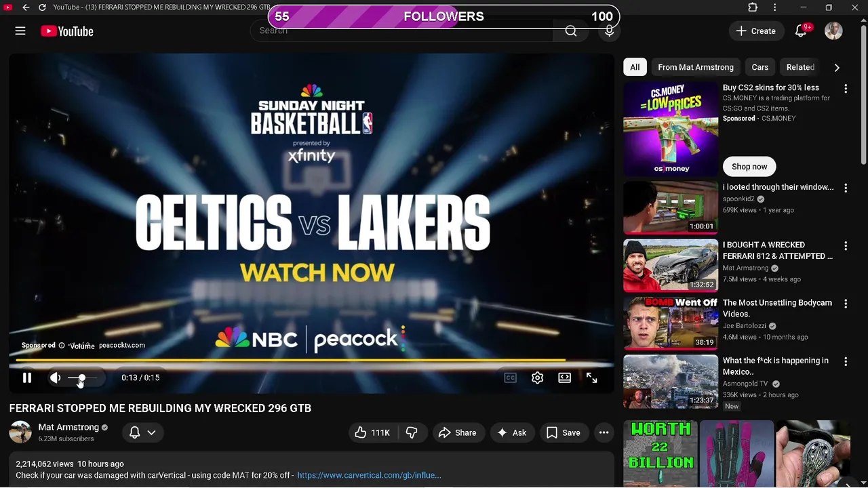Go back with browser back arrow

point(26,7)
